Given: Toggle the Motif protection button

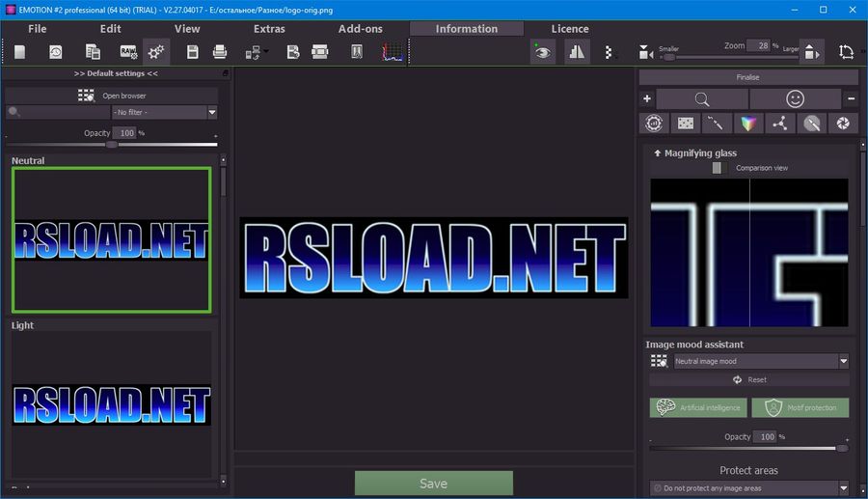Looking at the screenshot, I should [800, 407].
